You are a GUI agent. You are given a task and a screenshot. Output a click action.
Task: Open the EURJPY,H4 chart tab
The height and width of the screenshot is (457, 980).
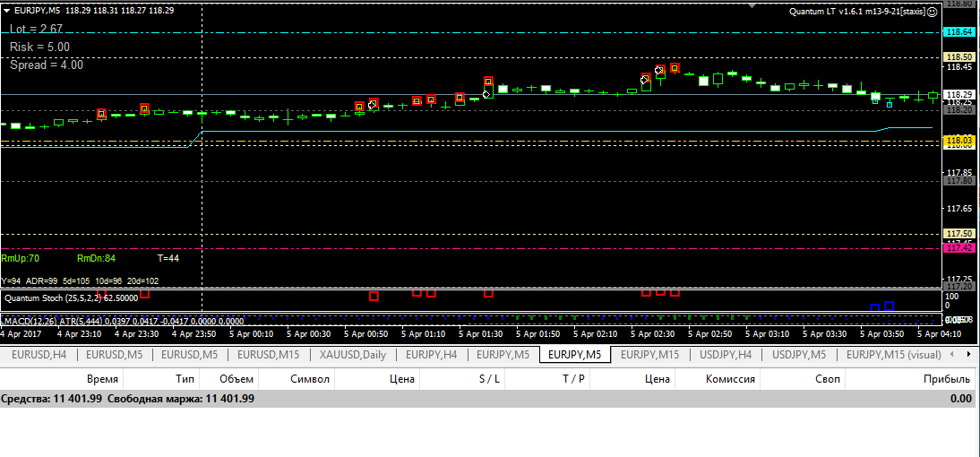(431, 355)
